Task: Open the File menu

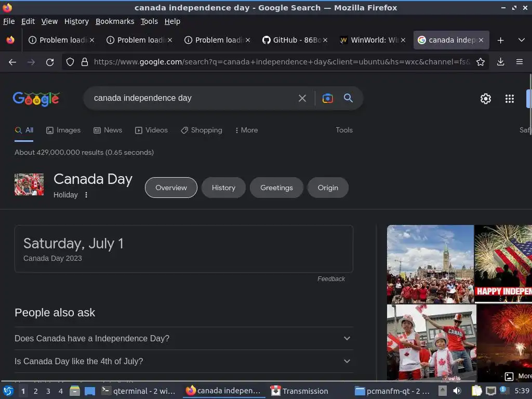Action: pos(9,21)
